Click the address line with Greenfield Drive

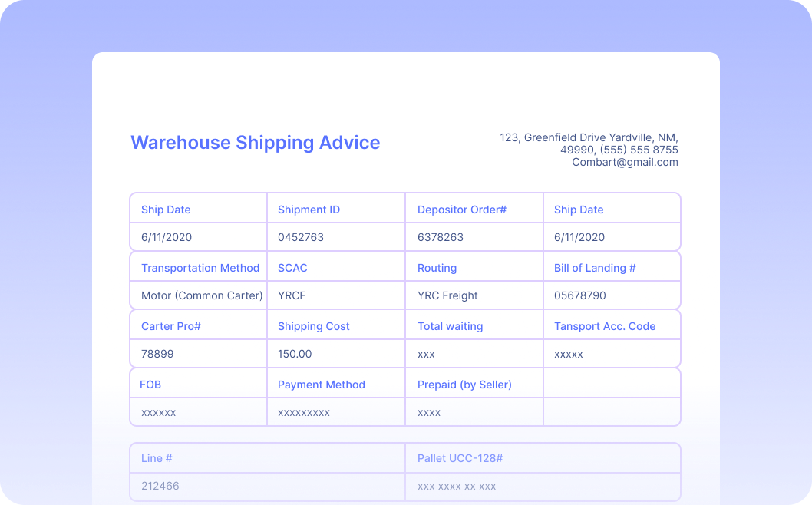(x=589, y=137)
